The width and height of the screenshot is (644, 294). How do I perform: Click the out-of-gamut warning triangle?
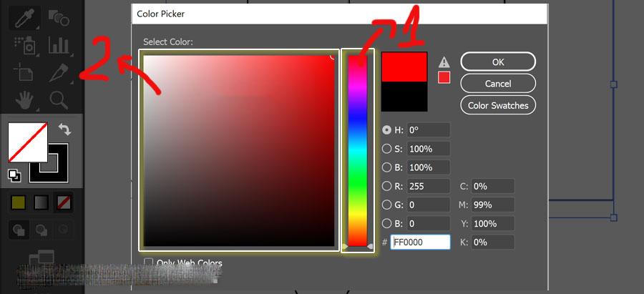(x=444, y=62)
